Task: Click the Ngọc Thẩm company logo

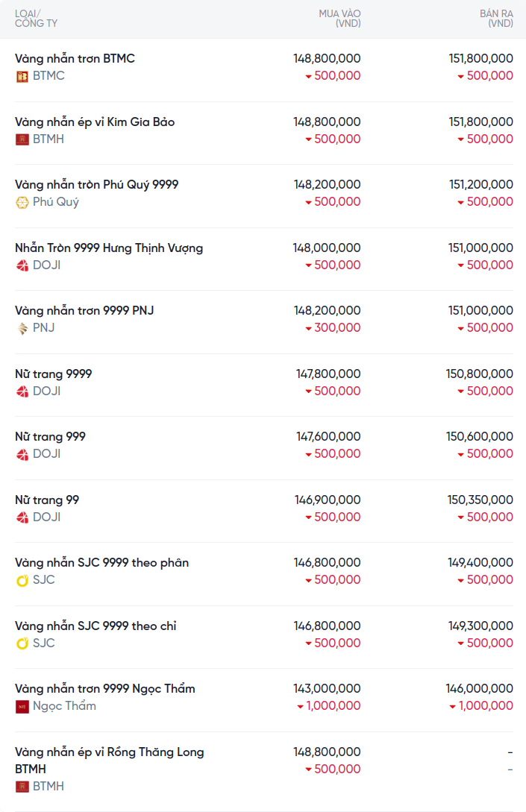Action: coord(22,706)
